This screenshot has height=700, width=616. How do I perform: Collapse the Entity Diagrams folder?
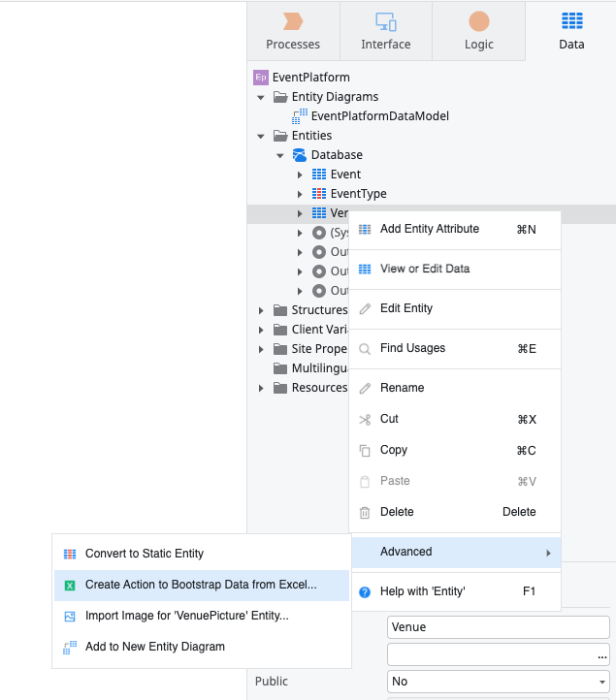pos(261,97)
